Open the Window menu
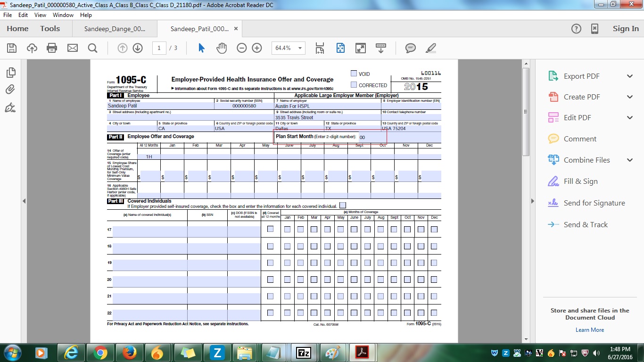This screenshot has width=644, height=362. (63, 15)
